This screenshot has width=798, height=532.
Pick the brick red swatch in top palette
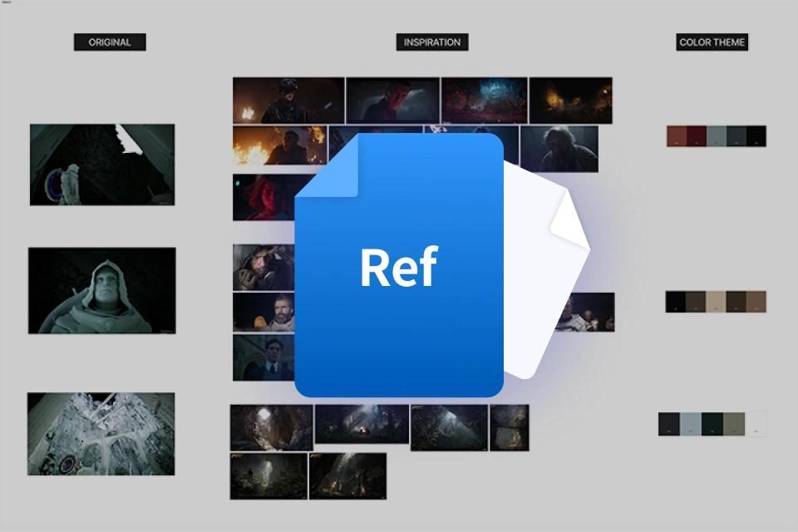677,136
